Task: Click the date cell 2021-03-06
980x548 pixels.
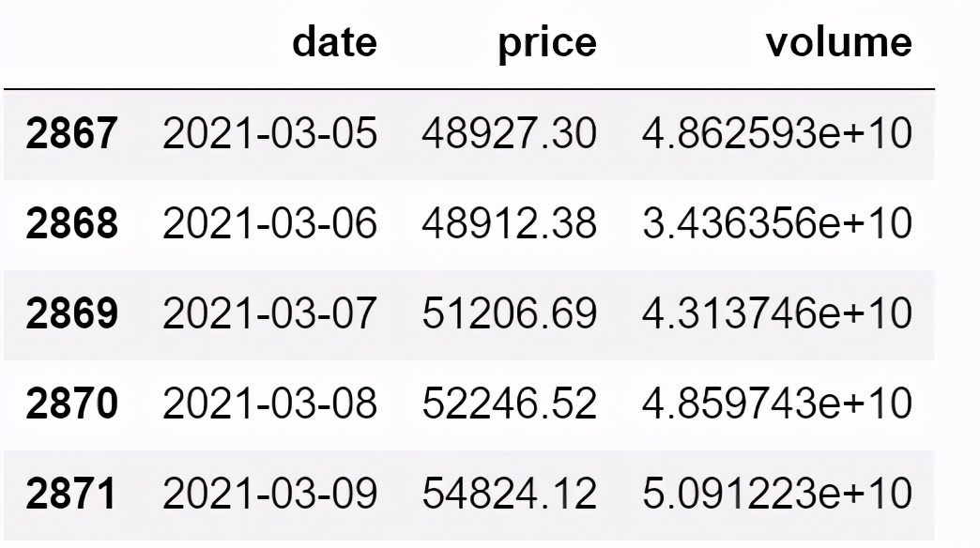Action: 270,223
